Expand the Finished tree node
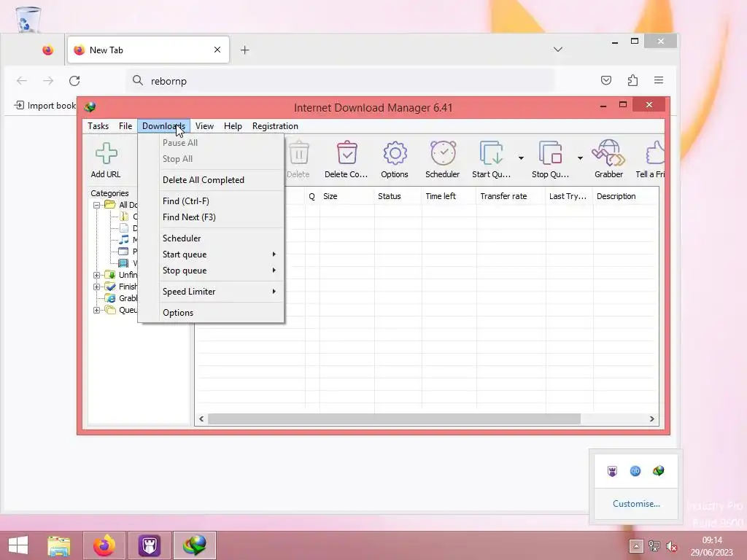Screen dimensions: 747x560 tap(97, 287)
